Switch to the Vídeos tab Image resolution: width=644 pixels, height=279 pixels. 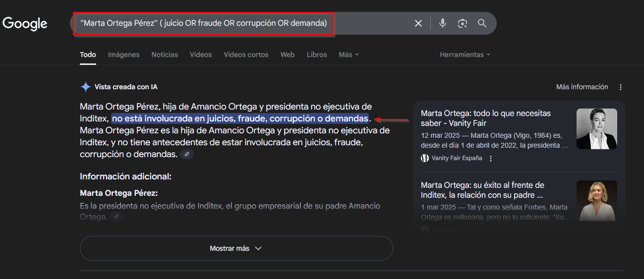click(x=201, y=55)
